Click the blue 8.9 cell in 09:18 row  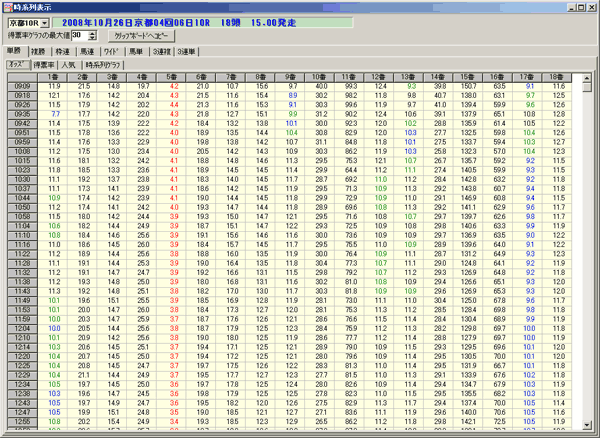pos(292,96)
